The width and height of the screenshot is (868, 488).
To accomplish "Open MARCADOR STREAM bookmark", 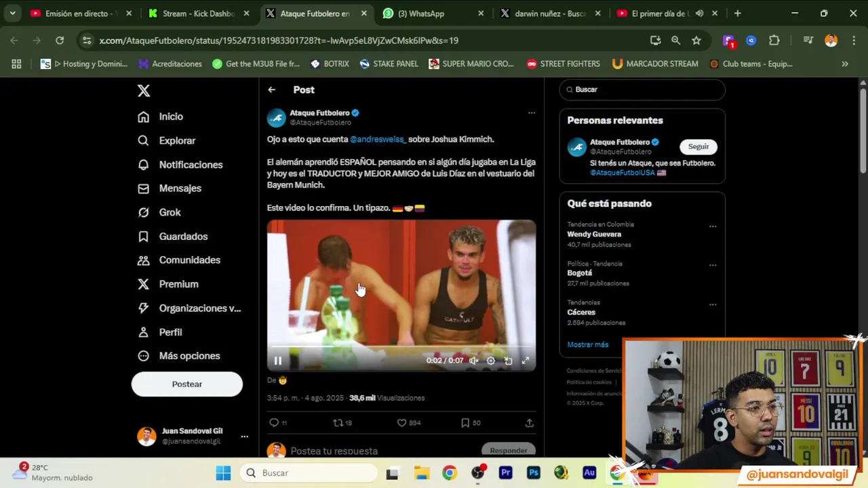I will (654, 64).
